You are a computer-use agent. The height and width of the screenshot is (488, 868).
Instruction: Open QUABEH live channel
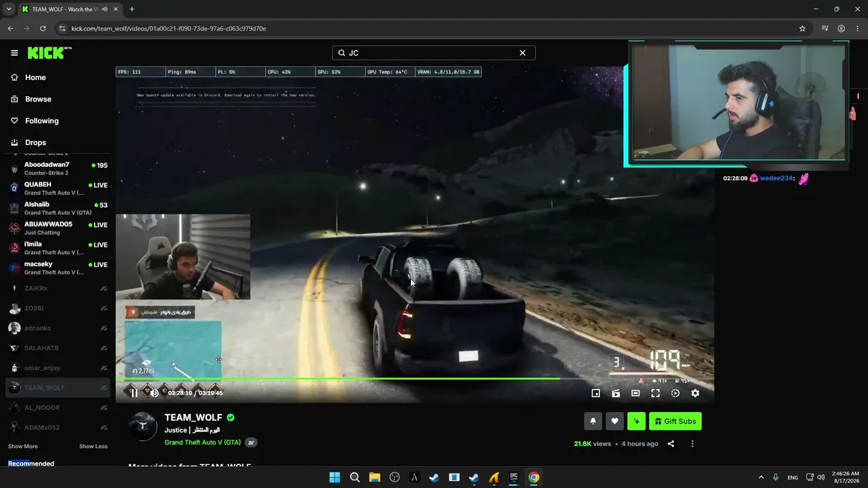click(x=58, y=188)
